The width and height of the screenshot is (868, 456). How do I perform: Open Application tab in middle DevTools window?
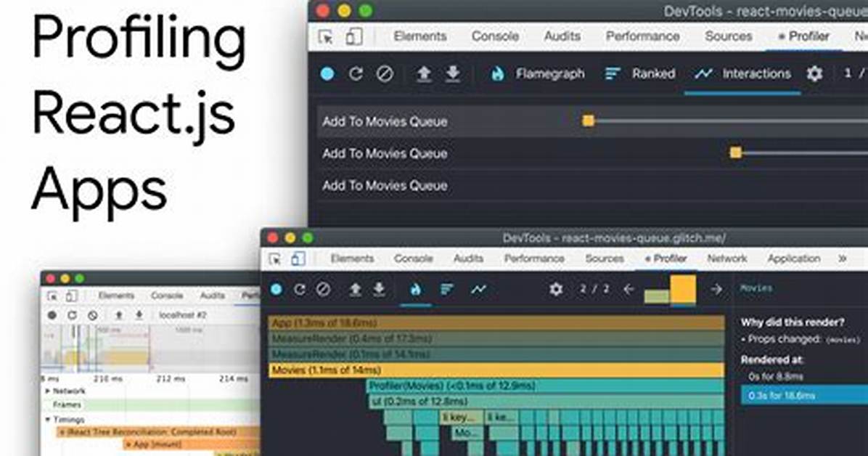tap(794, 258)
